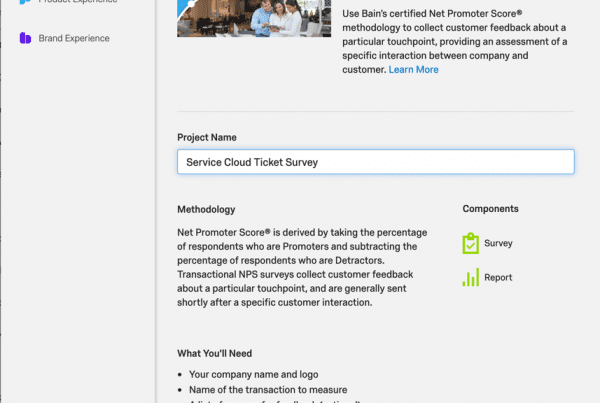Screen dimensions: 600x403
Task: Click 'Name of the transaction to measure' bullet
Action: [x=268, y=390]
